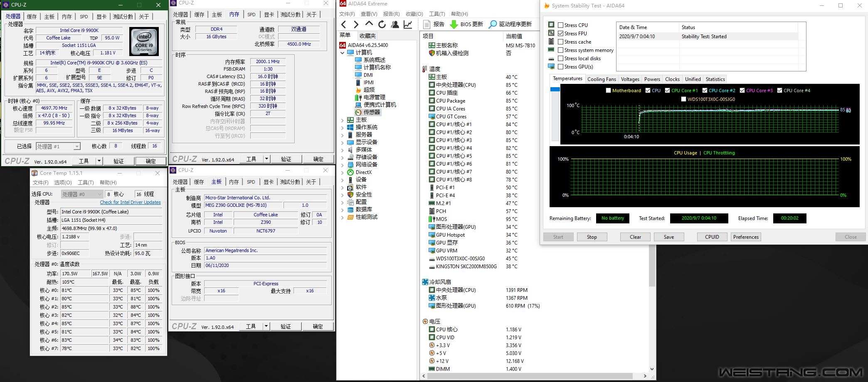
Task: Open CPUID panel in stability test
Action: point(712,237)
